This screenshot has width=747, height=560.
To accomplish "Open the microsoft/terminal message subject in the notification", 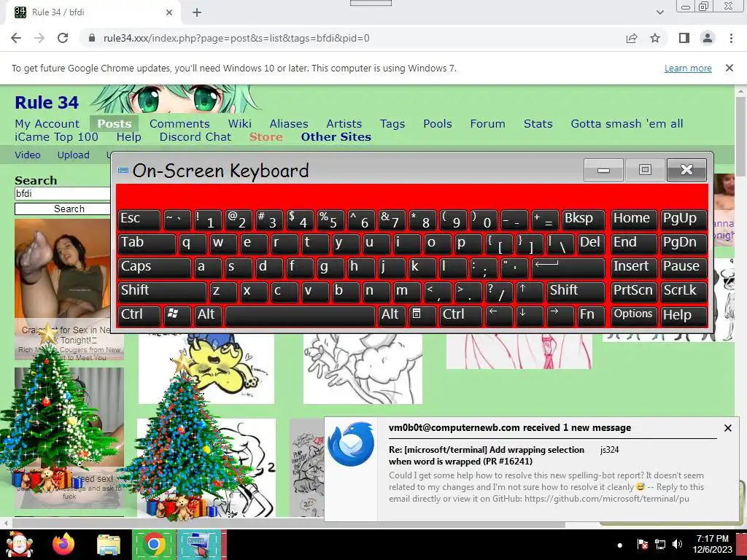I will 486,456.
